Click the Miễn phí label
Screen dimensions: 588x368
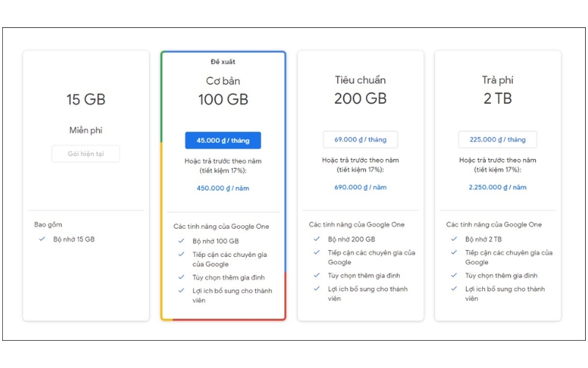coord(86,130)
